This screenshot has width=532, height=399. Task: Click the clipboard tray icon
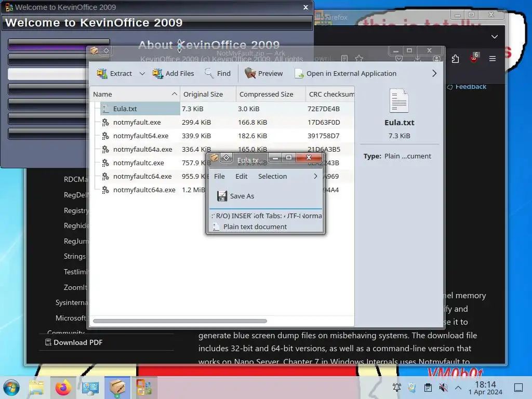pos(428,388)
